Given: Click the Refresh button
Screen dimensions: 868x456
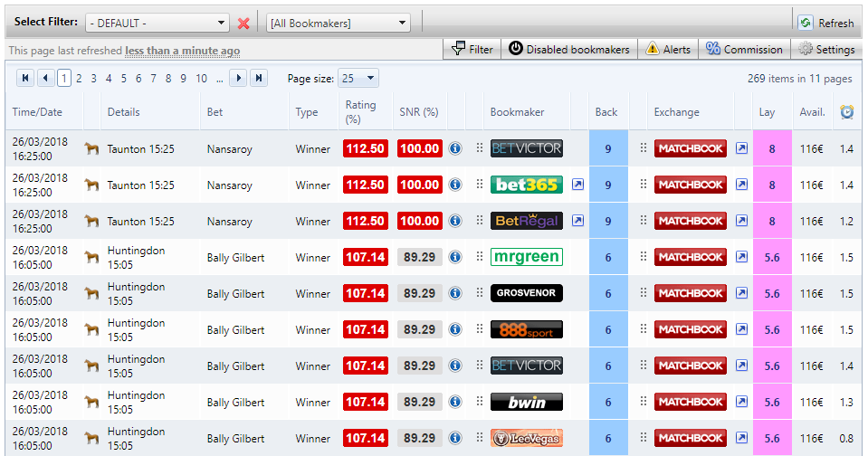Looking at the screenshot, I should point(826,23).
